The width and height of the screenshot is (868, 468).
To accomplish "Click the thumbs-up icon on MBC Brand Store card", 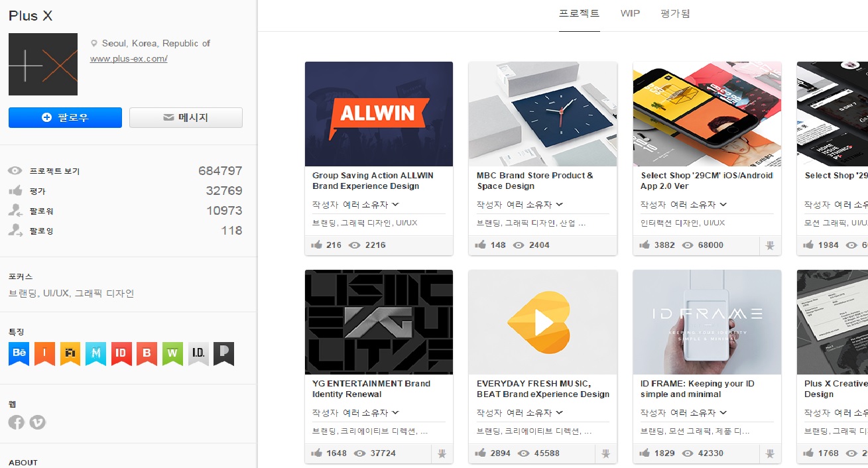I will coord(480,245).
